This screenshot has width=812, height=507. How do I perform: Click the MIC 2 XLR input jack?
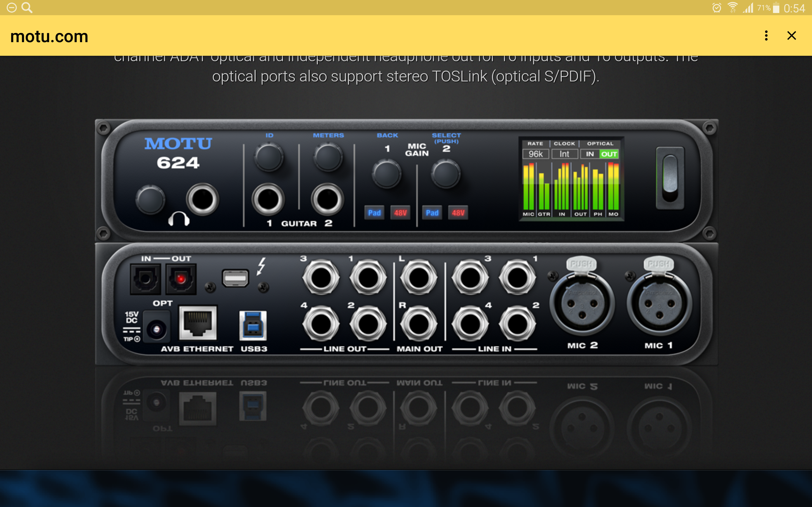tap(582, 304)
